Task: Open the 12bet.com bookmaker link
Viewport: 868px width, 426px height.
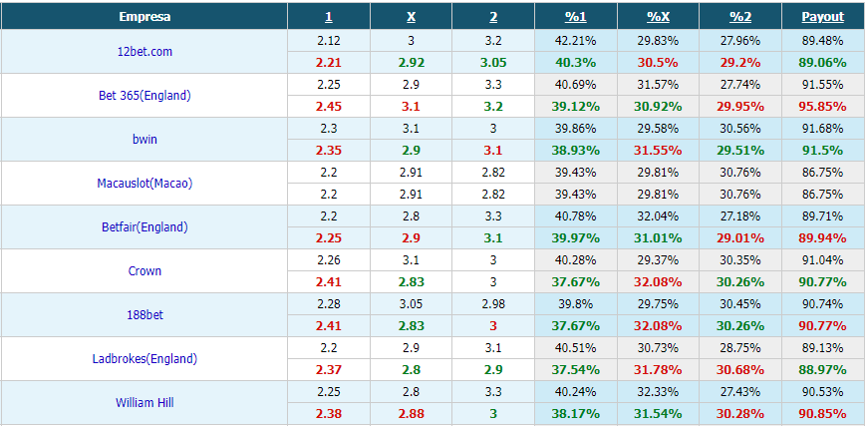Action: click(145, 52)
